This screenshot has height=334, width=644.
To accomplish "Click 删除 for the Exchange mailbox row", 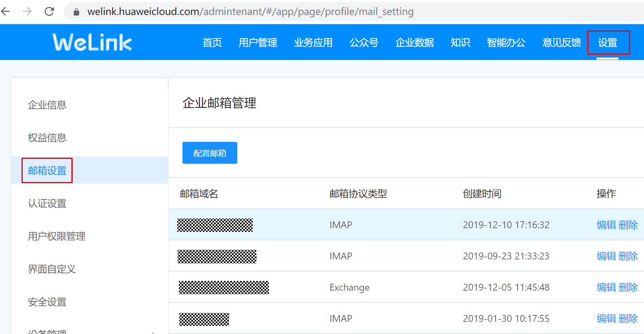I will [628, 287].
